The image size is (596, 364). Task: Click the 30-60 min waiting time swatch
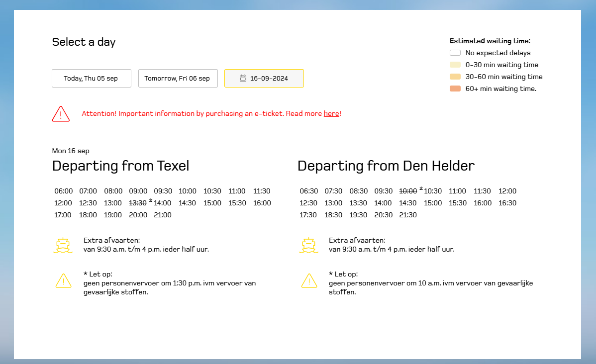click(455, 77)
